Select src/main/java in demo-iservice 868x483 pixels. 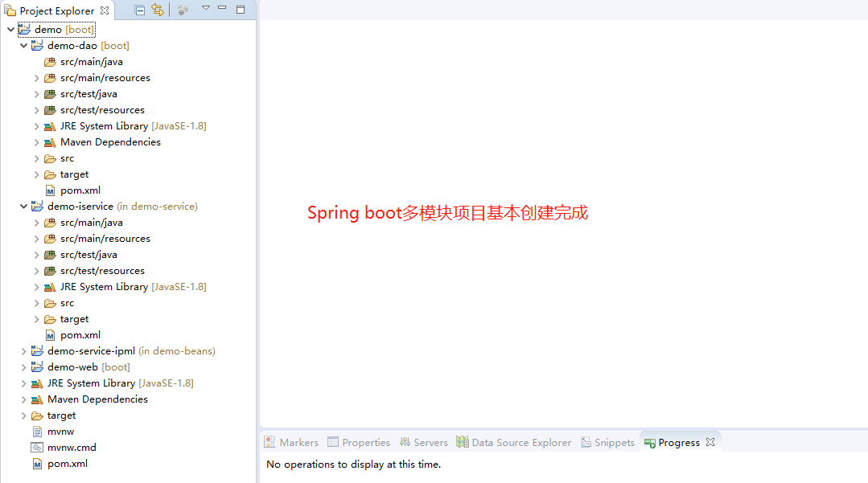click(x=92, y=223)
